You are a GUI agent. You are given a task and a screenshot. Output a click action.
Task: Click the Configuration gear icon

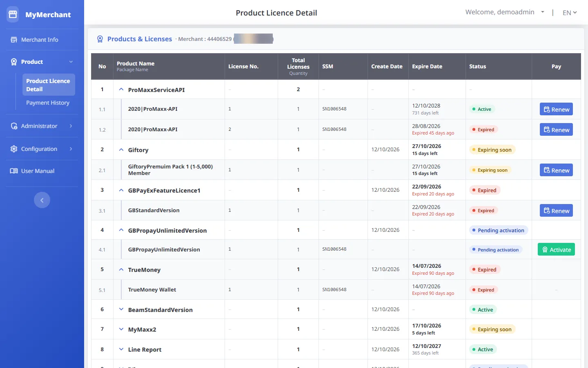coord(14,149)
